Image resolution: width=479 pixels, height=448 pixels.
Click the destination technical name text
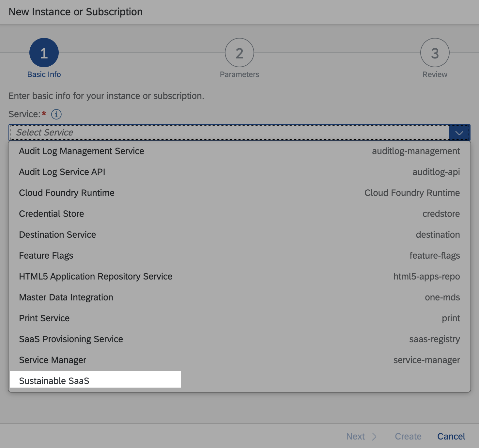(x=438, y=235)
